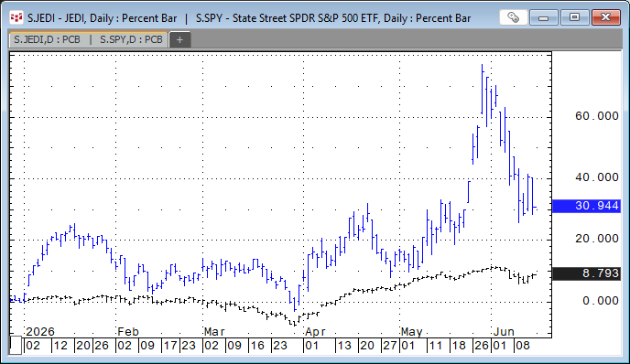Click the date 17 on the time axis

coord(170,346)
